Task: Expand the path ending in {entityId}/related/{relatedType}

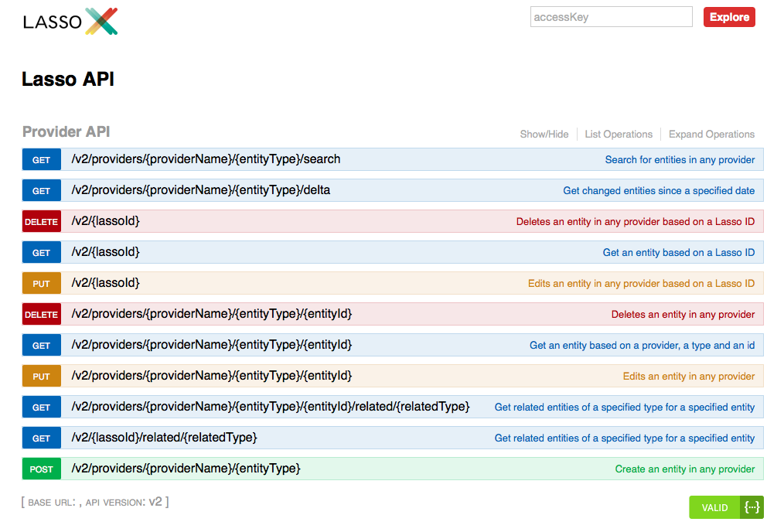Action: 271,407
